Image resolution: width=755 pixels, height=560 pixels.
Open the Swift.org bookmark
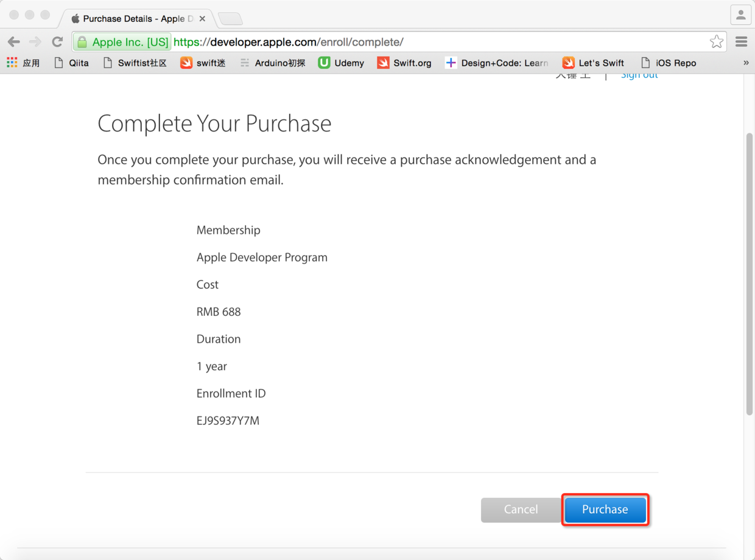[x=404, y=63]
